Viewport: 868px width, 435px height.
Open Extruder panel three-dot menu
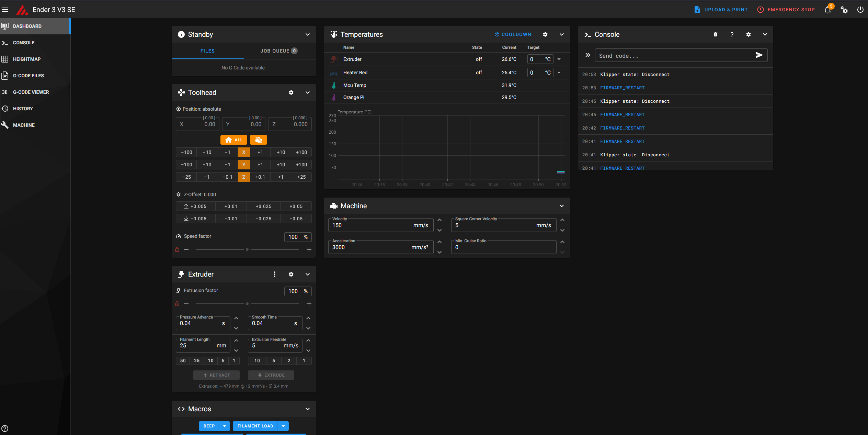click(275, 274)
